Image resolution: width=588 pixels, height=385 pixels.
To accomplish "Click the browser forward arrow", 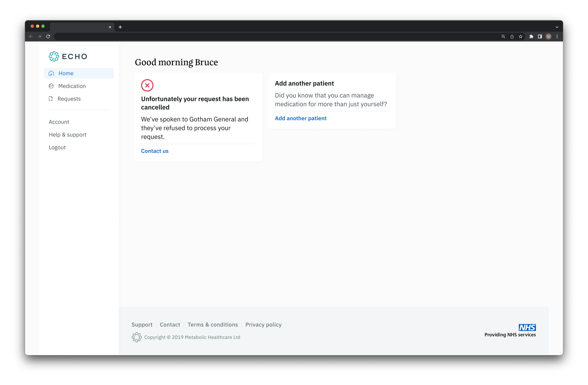I will 40,37.
